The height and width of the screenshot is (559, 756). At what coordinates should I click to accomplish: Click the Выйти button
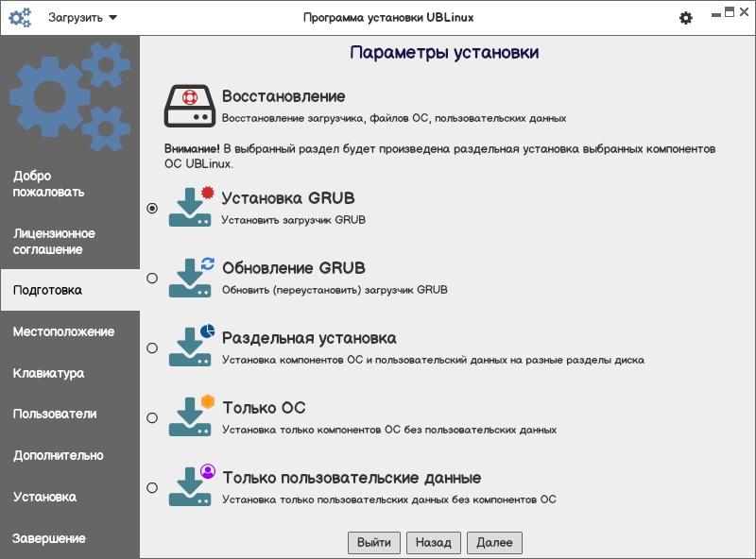[x=374, y=543]
